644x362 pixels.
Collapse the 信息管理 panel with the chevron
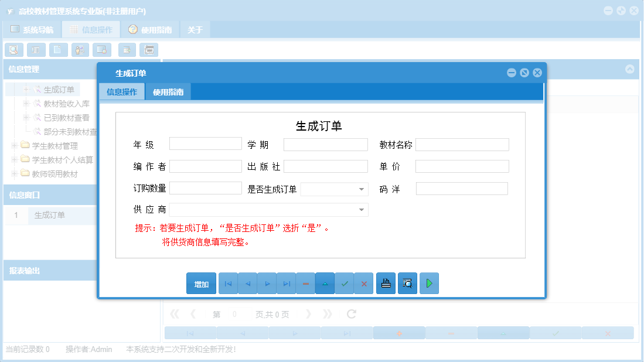coord(630,69)
